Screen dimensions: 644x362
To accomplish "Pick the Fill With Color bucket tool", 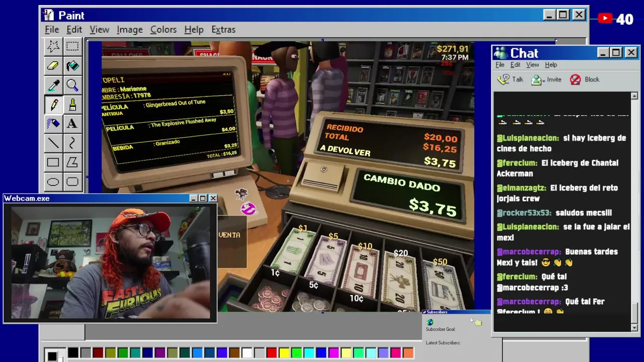I will pyautogui.click(x=72, y=65).
